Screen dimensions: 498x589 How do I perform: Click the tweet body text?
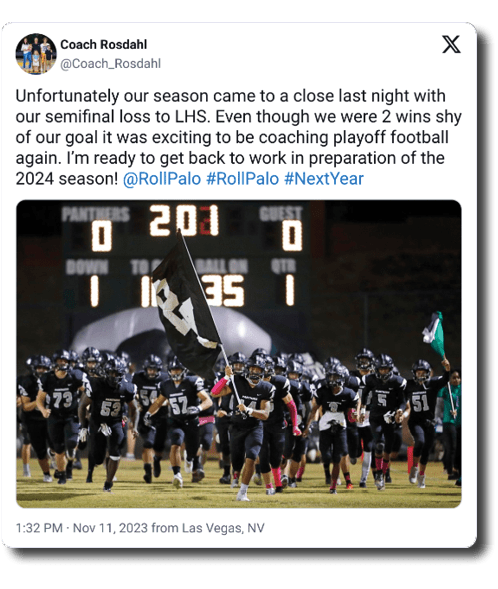pos(238,137)
